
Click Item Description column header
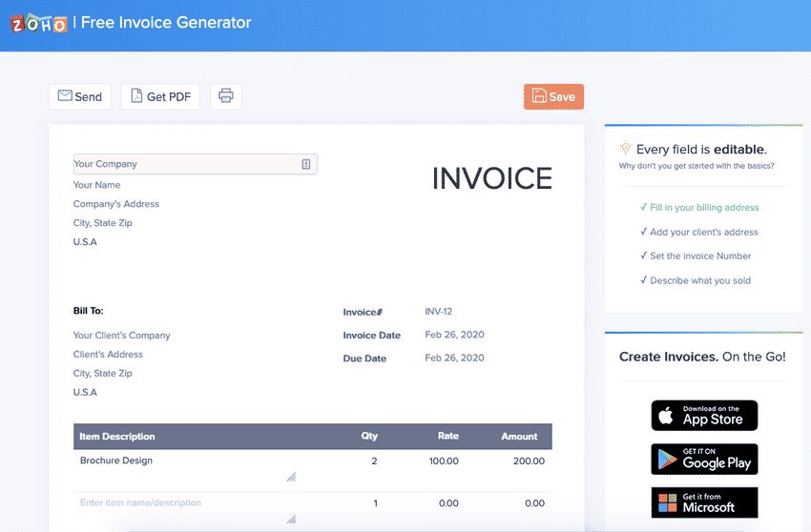117,437
